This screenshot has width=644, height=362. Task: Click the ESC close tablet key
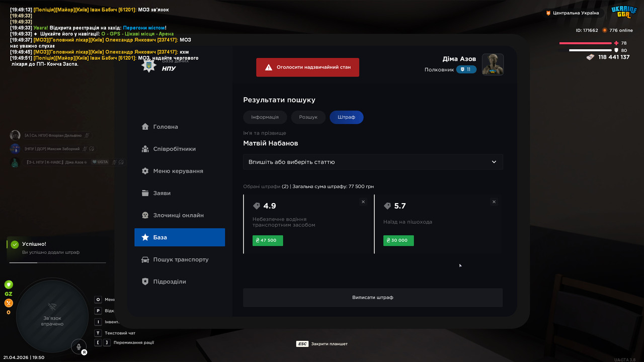302,344
